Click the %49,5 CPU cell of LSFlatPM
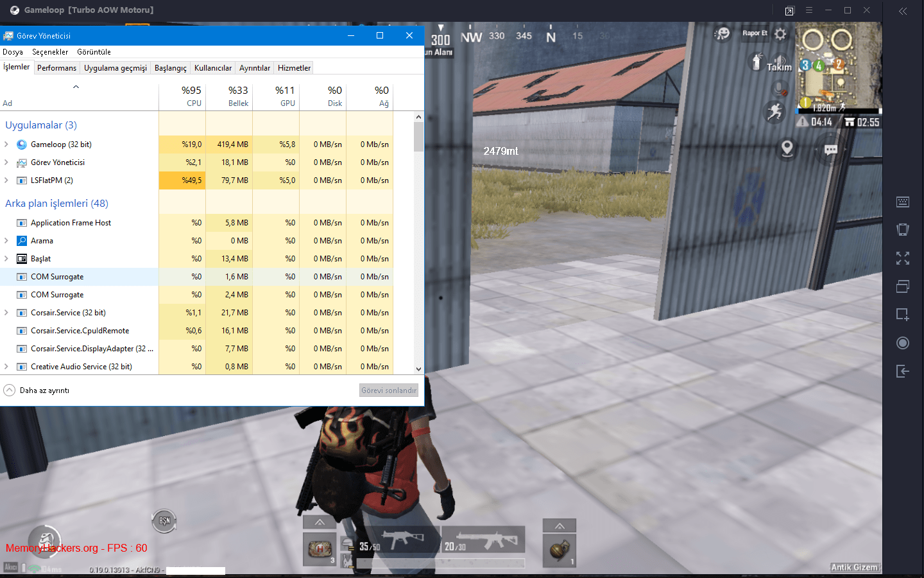Screen dimensions: 924x578 tap(182, 180)
